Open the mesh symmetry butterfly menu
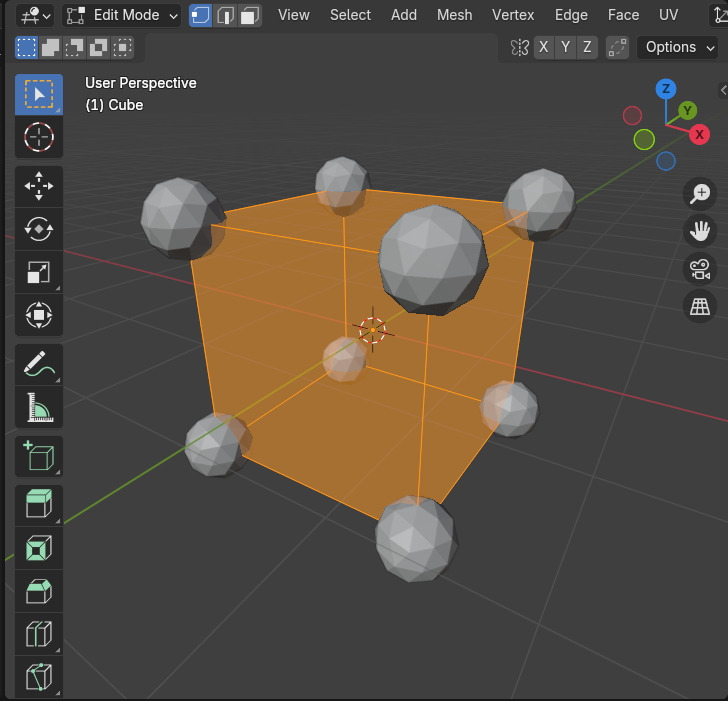 520,47
